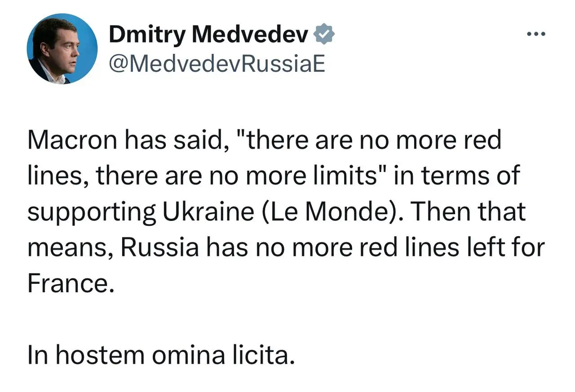Click the Latin line "In hostem omina licita."
Image resolution: width=575 pixels, height=392 pixels.
pos(161,355)
